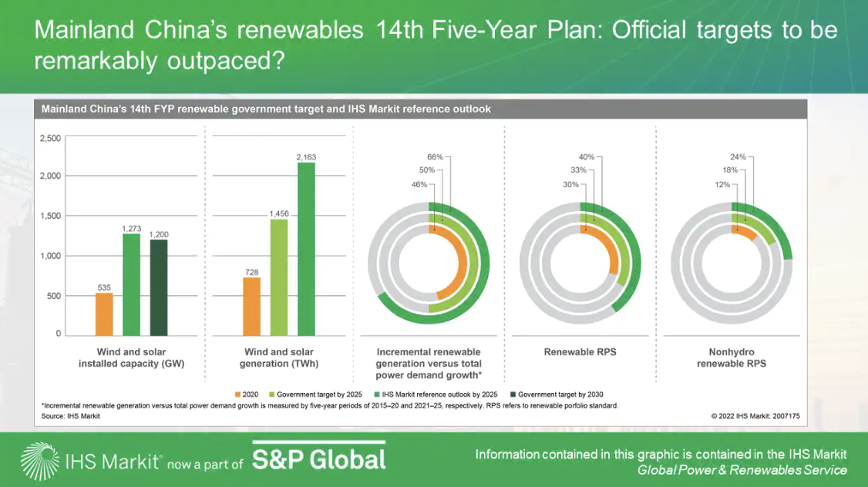Select the green 1,273 GW capacity bar
The image size is (868, 487).
131,284
